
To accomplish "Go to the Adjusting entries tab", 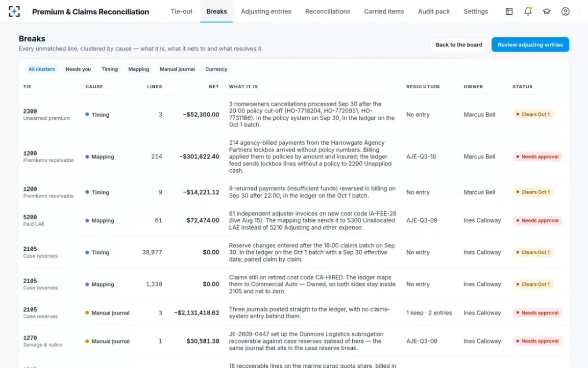I will pos(266,11).
